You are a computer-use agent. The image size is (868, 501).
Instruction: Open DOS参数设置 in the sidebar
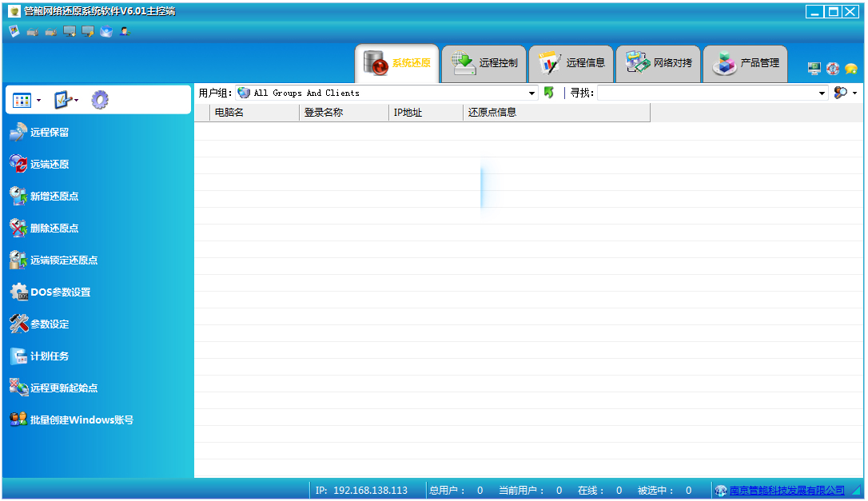pos(60,292)
